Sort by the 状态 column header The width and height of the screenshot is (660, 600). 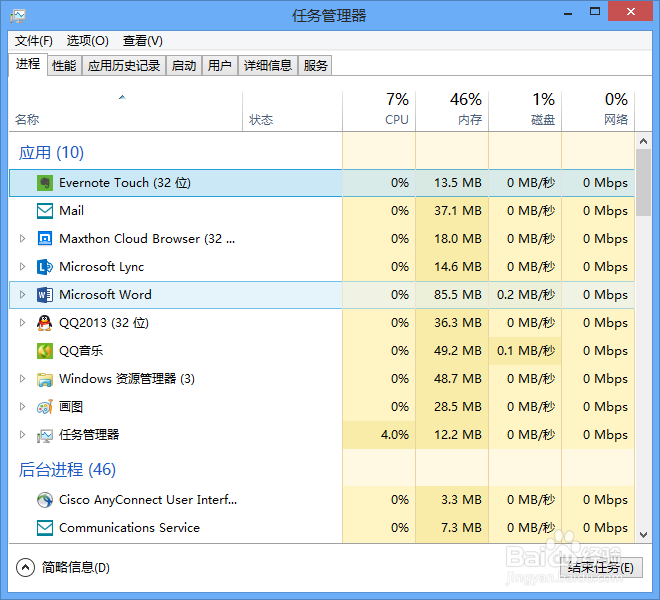click(293, 111)
